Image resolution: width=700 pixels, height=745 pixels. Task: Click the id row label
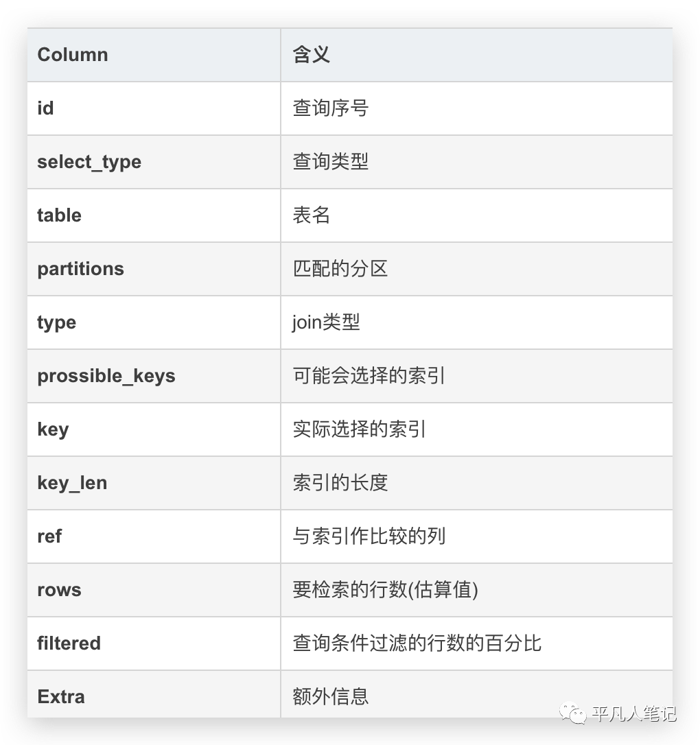click(45, 108)
